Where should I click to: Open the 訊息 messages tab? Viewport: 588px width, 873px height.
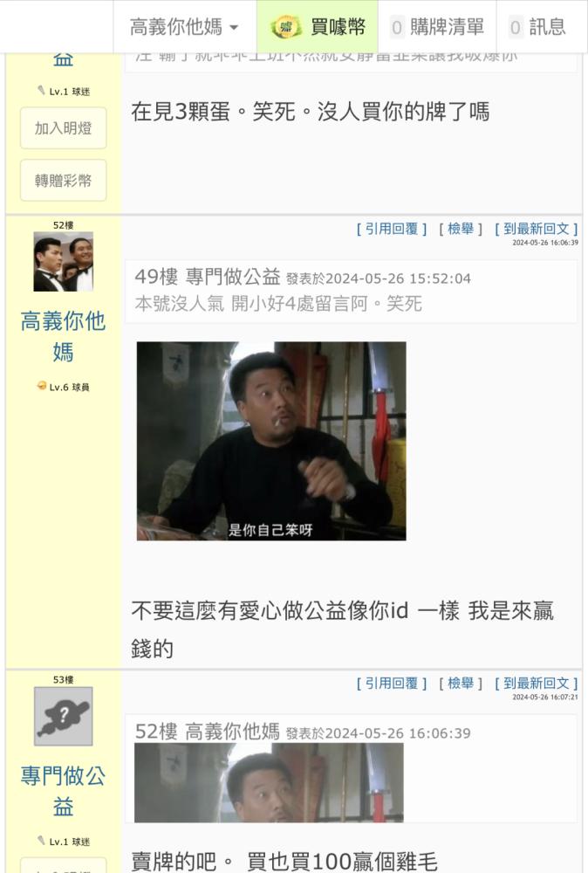tap(538, 27)
